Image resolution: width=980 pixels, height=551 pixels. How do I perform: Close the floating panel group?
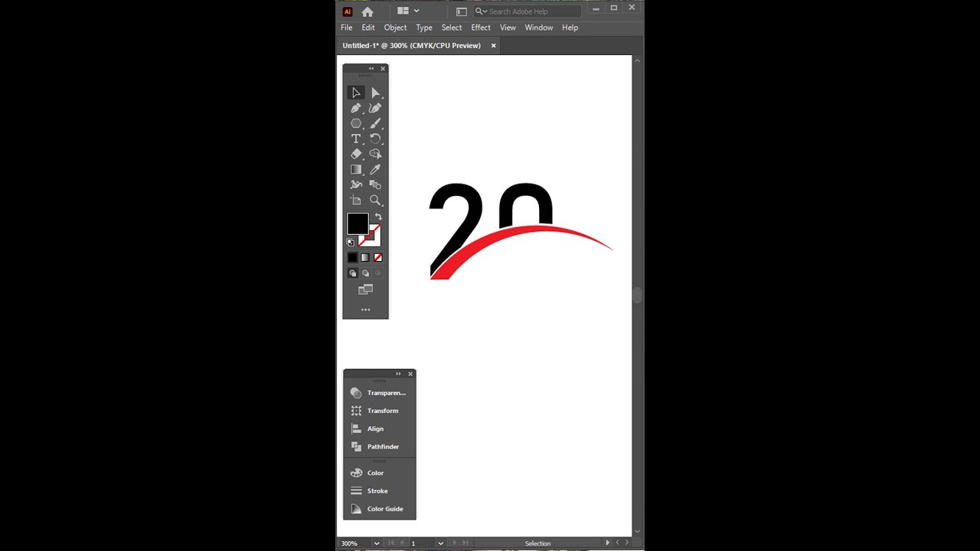coord(410,373)
